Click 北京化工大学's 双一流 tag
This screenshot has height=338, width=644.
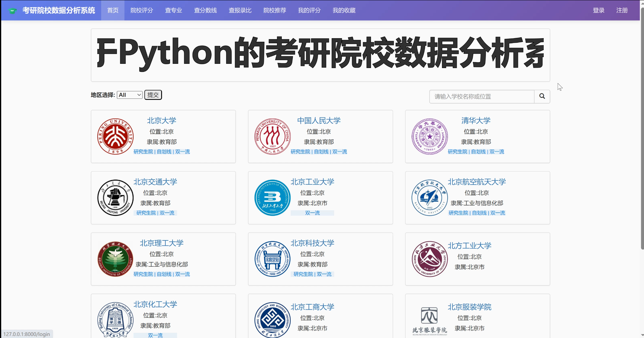tap(155, 335)
